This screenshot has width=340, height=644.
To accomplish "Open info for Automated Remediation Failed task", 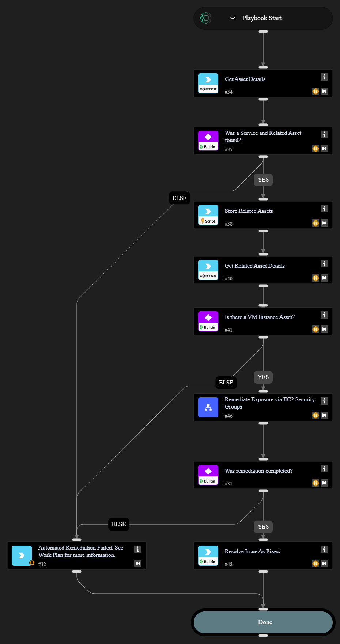I will (138, 549).
